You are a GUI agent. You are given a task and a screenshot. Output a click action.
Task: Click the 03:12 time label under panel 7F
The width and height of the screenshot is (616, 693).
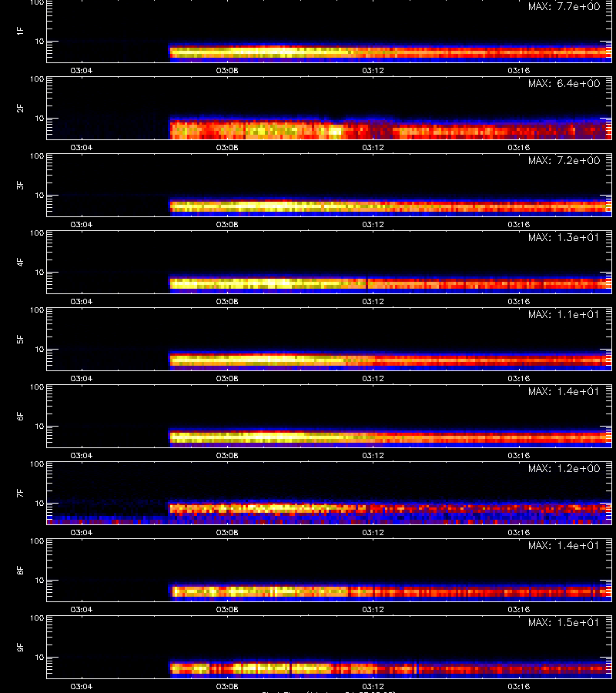[373, 532]
